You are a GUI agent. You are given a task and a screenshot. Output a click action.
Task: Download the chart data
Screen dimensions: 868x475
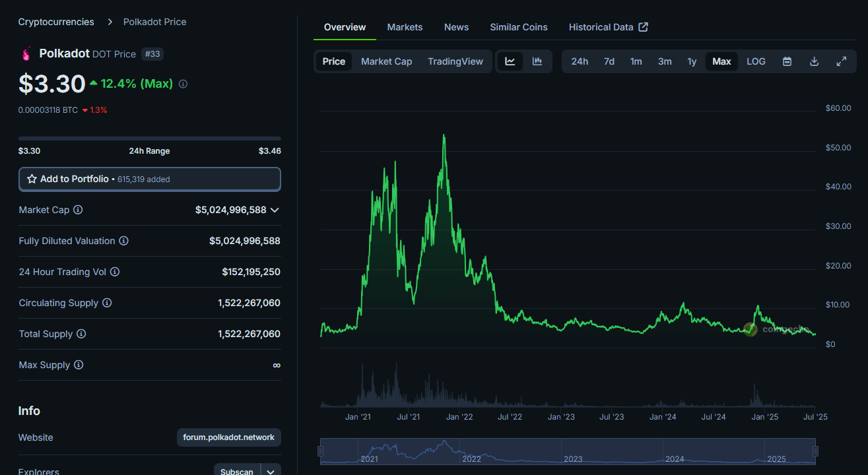coord(814,61)
